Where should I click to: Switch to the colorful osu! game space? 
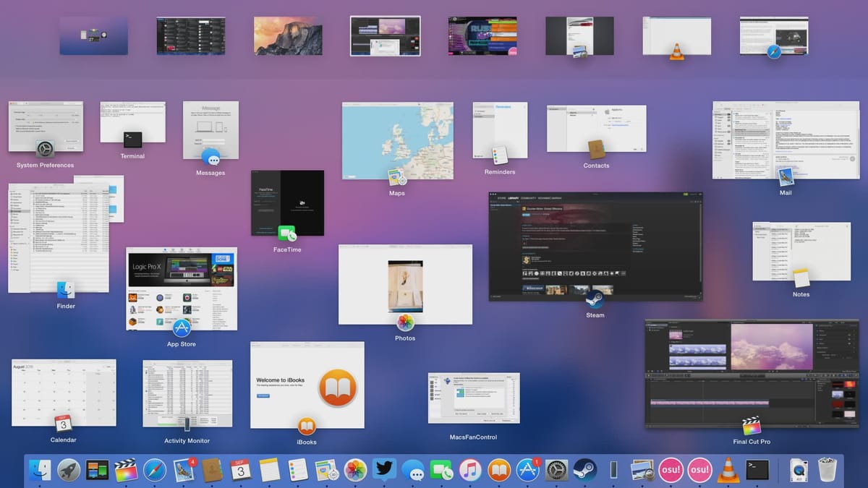[x=482, y=36]
